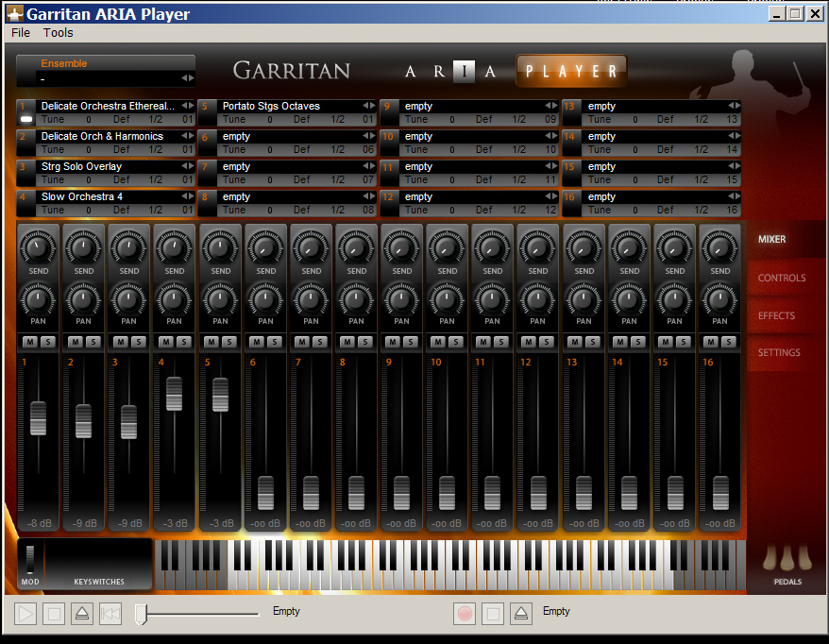
Task: Click the MIDI file eject/load button
Action: pos(82,614)
